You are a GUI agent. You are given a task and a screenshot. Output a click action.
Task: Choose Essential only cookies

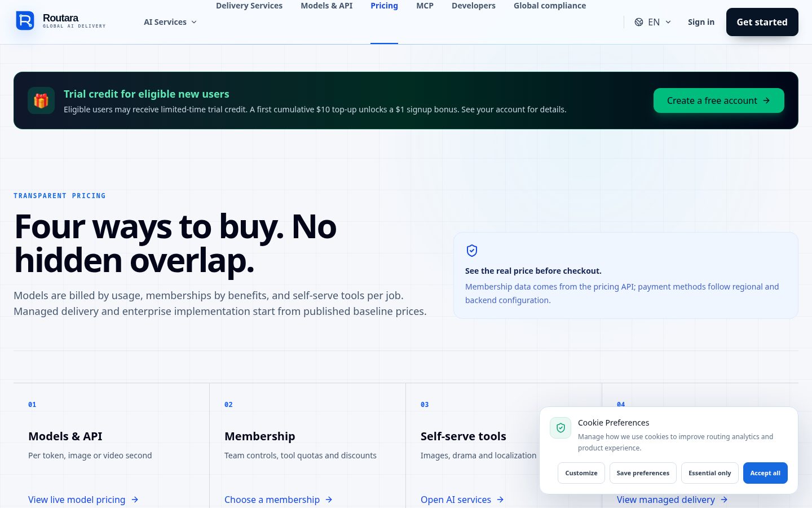709,473
